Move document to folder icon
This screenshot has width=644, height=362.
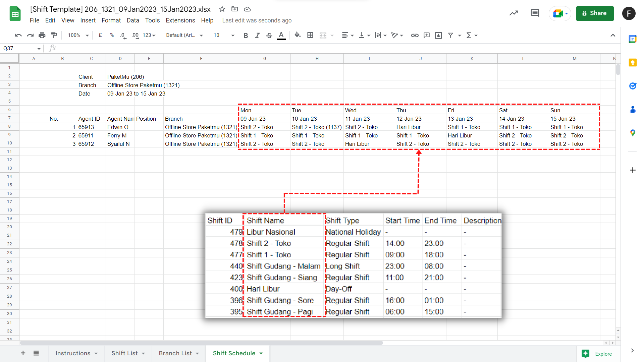tap(234, 9)
